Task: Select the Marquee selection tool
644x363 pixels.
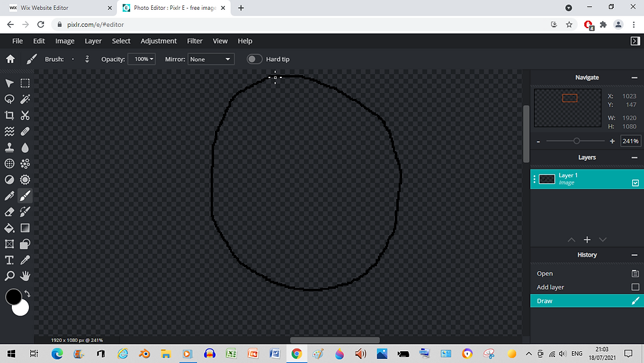Action: coord(25,83)
